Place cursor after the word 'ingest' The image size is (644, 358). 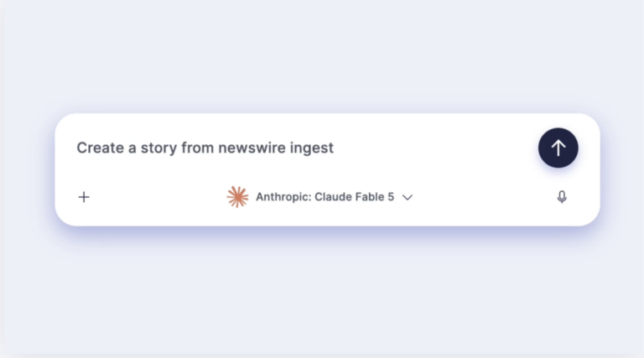coord(335,148)
